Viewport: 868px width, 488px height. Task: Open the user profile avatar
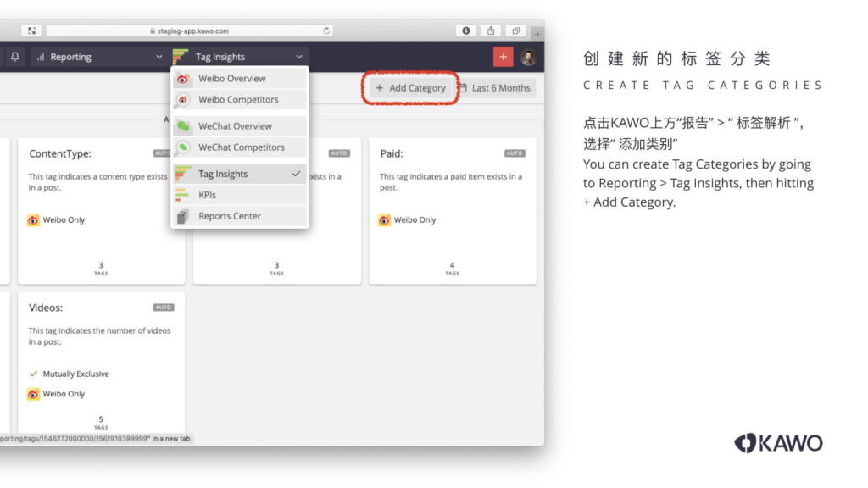click(x=528, y=57)
